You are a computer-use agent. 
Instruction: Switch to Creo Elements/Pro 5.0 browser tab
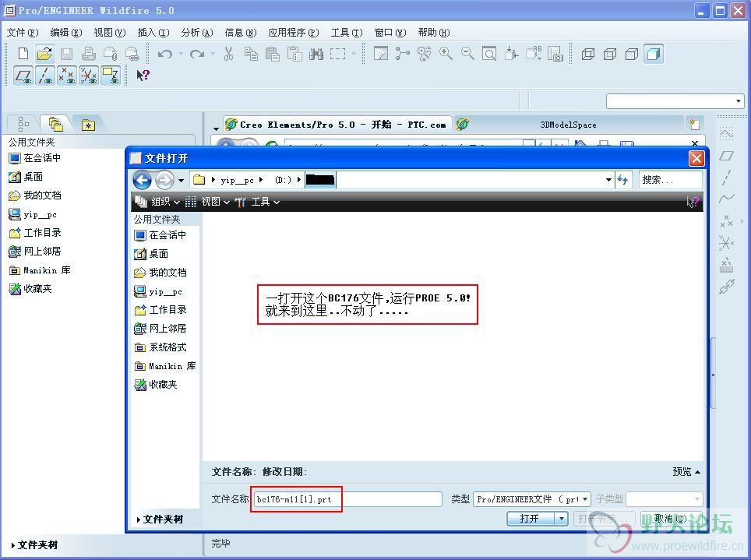[337, 125]
